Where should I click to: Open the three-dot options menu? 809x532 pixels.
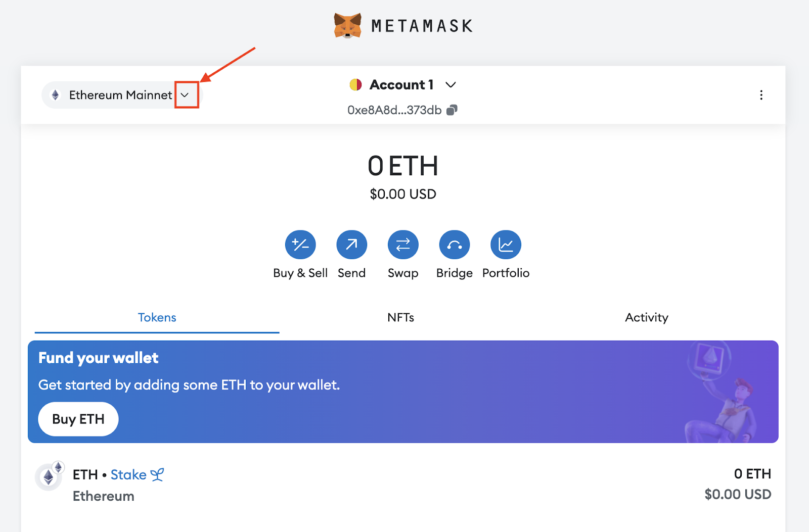click(761, 95)
